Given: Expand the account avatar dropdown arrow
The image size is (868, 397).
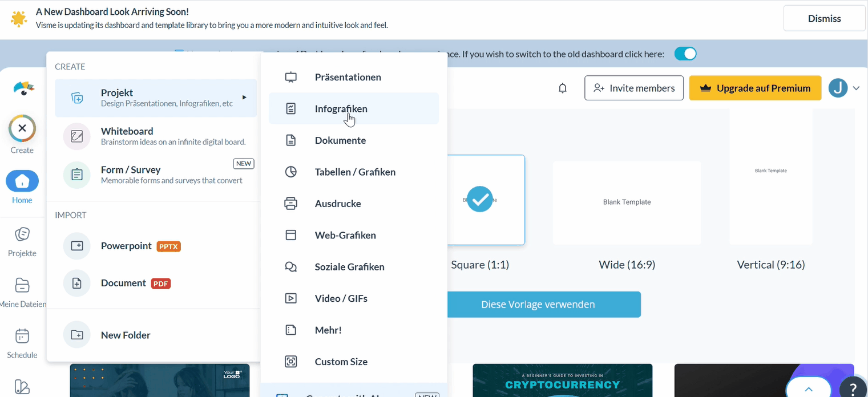Looking at the screenshot, I should pos(856,88).
